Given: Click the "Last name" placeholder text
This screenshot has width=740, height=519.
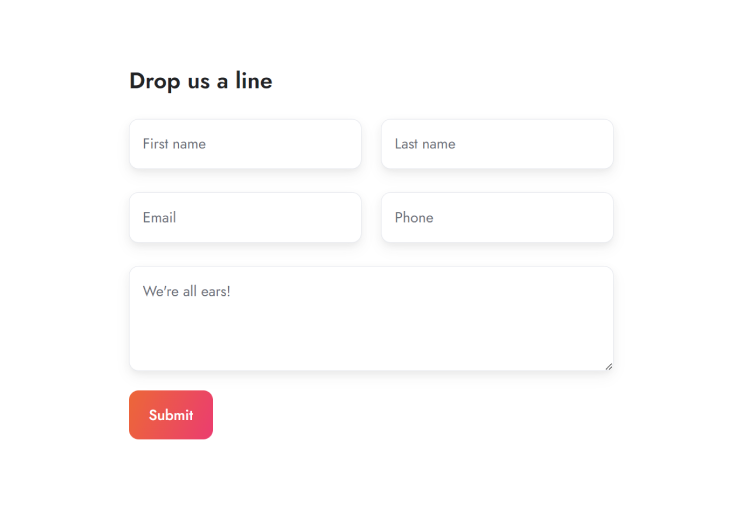Looking at the screenshot, I should pos(425,144).
